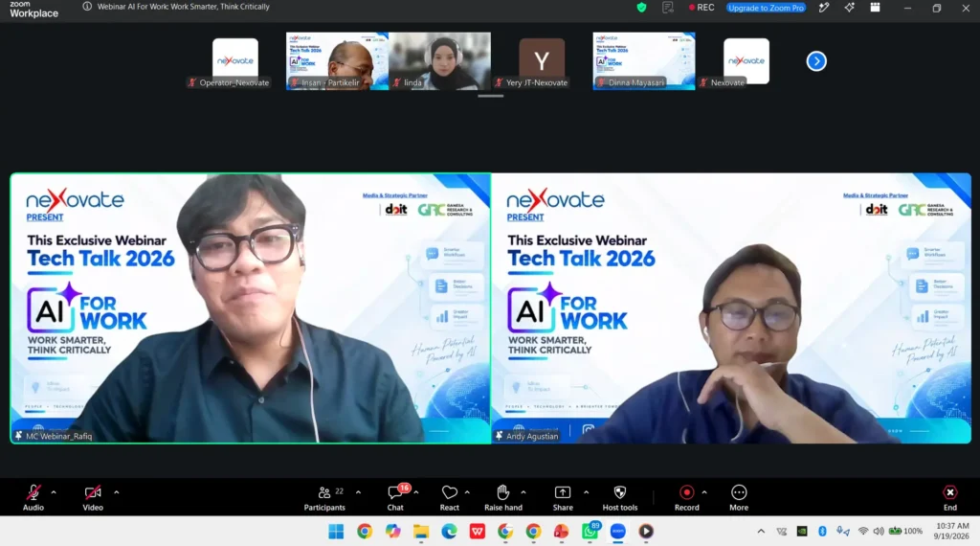Select Operator_Nexovate participant thumbnail

pyautogui.click(x=235, y=61)
